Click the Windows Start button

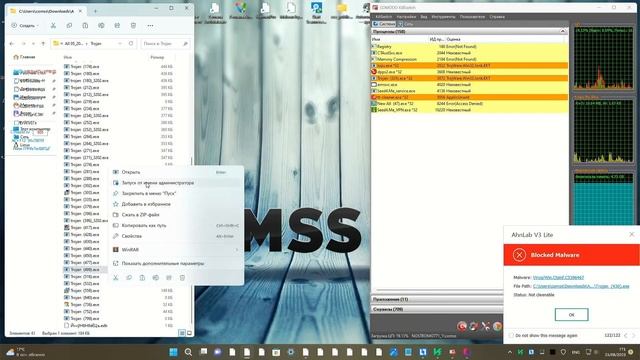click(173, 352)
